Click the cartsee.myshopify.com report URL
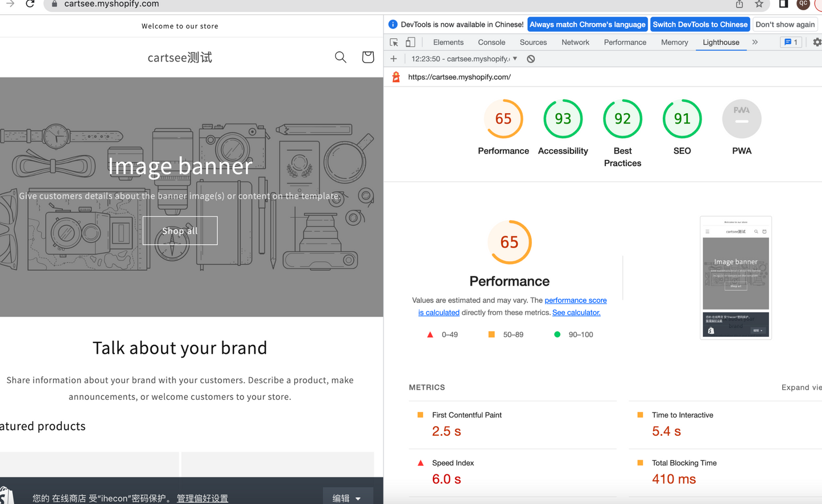The height and width of the screenshot is (504, 822). click(x=459, y=77)
